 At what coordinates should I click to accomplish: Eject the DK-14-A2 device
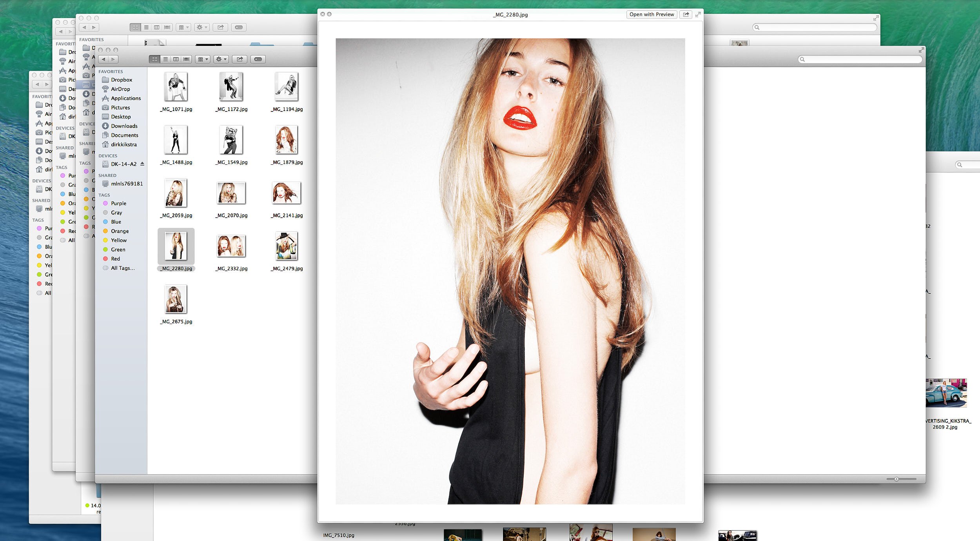click(142, 164)
